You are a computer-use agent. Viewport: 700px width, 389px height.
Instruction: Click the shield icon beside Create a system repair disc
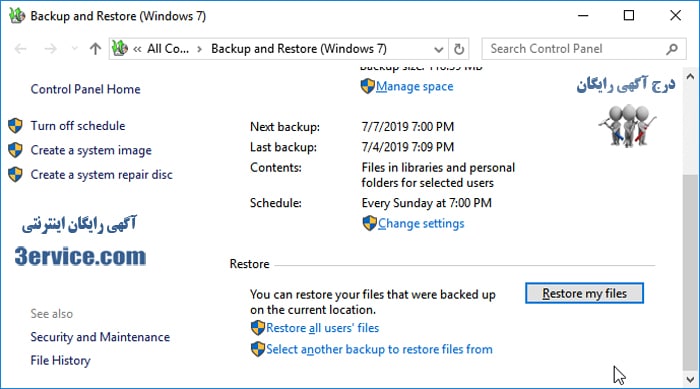[x=15, y=174]
